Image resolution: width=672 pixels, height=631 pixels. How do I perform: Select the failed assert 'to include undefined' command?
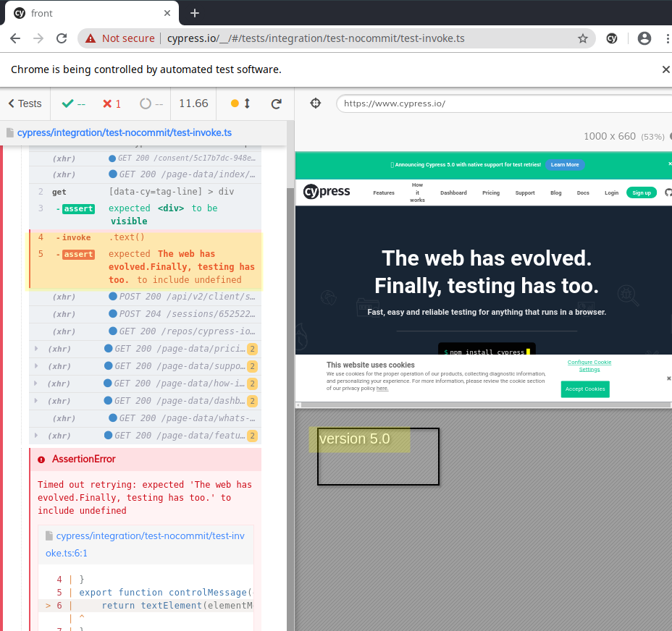point(145,267)
